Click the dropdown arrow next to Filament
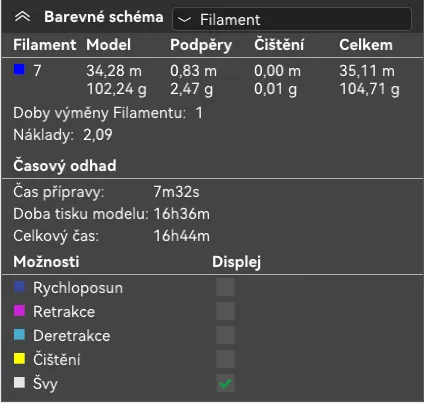 [x=184, y=20]
